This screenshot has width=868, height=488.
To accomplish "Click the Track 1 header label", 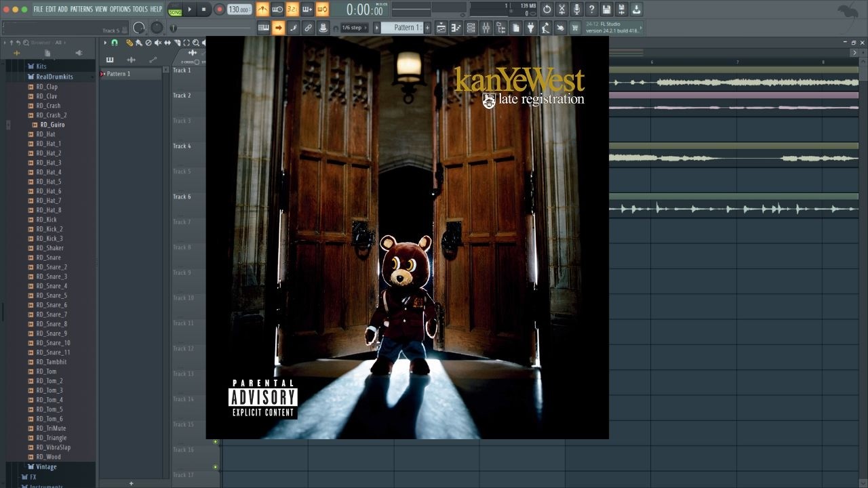I will 182,70.
